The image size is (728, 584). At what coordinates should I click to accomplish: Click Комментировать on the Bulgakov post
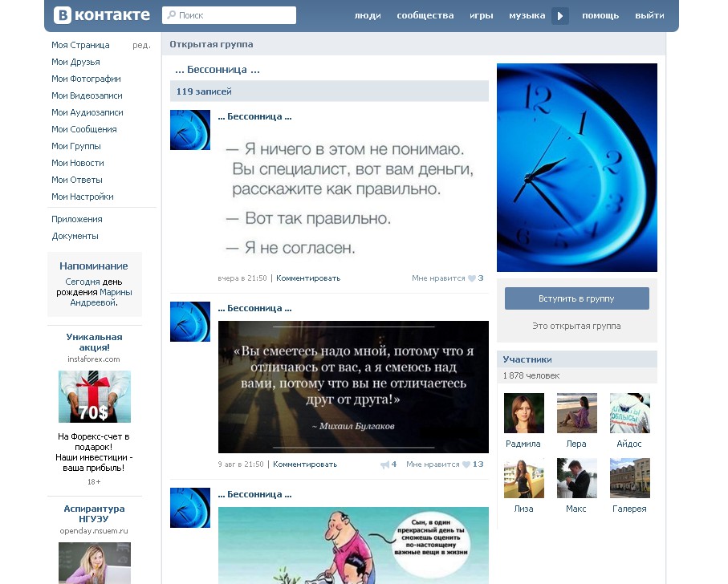tap(305, 464)
